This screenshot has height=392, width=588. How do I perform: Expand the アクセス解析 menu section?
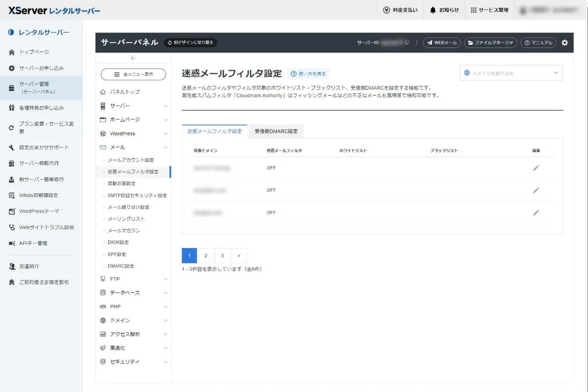[x=133, y=334]
